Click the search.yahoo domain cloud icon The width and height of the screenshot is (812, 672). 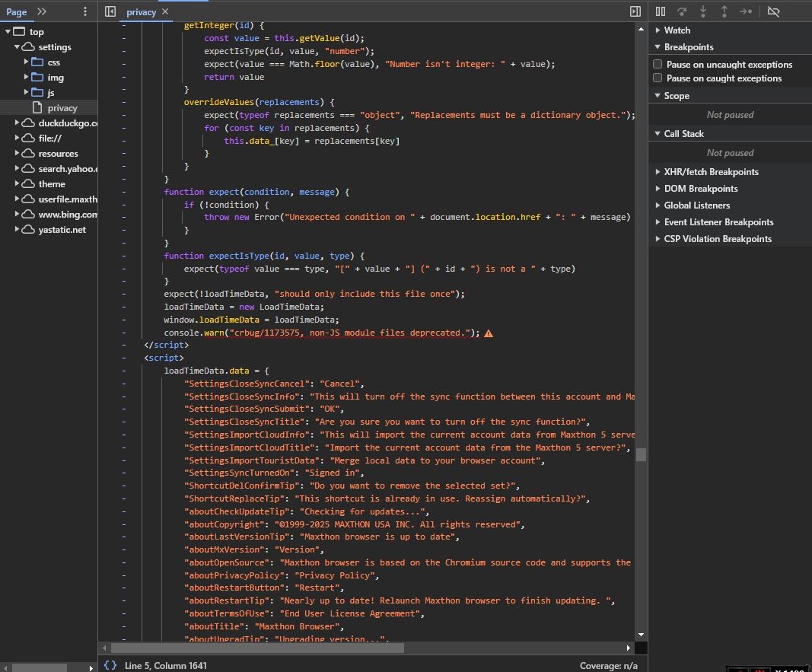click(x=28, y=169)
